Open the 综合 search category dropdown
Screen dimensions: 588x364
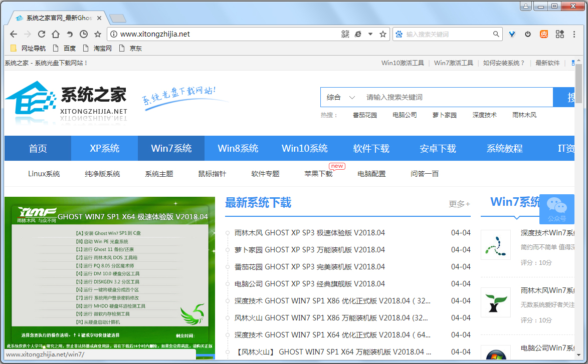click(x=341, y=97)
